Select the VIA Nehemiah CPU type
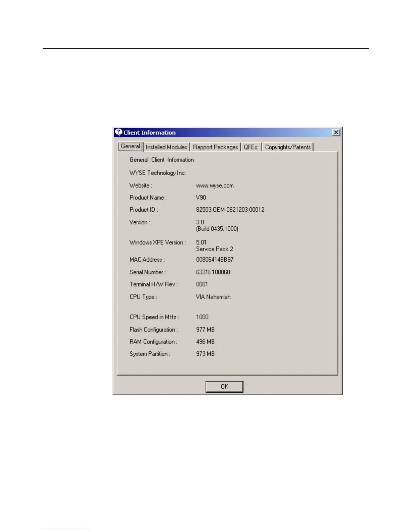This screenshot has height=532, width=411. [213, 297]
